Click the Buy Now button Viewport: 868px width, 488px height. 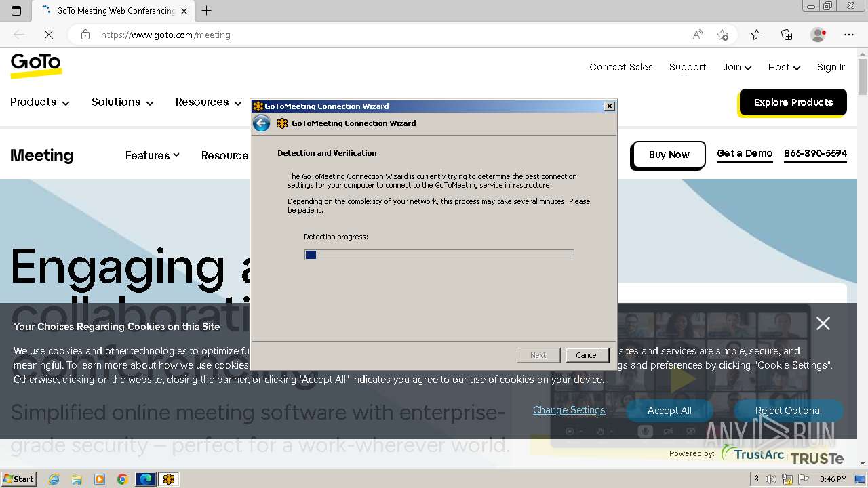(669, 155)
